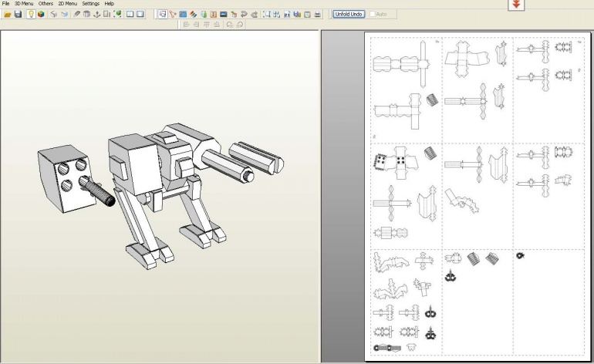This screenshot has width=594, height=364.
Task: Click the Unfold Undo button
Action: coord(349,14)
